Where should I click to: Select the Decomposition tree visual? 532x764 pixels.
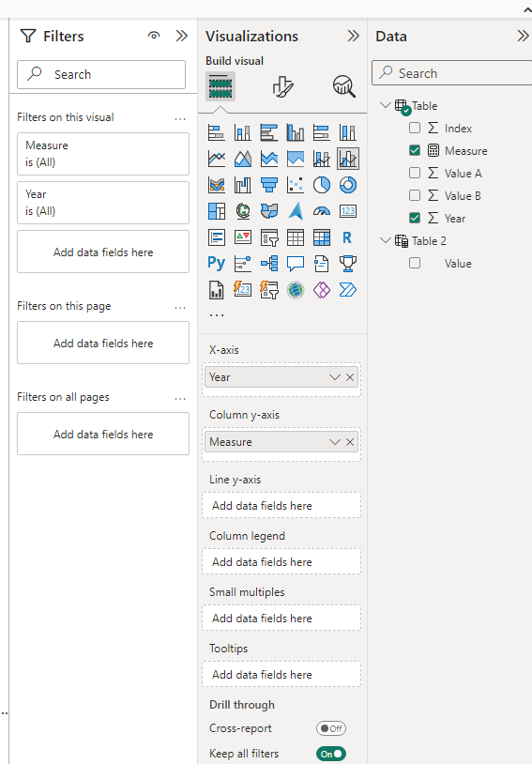tap(269, 264)
